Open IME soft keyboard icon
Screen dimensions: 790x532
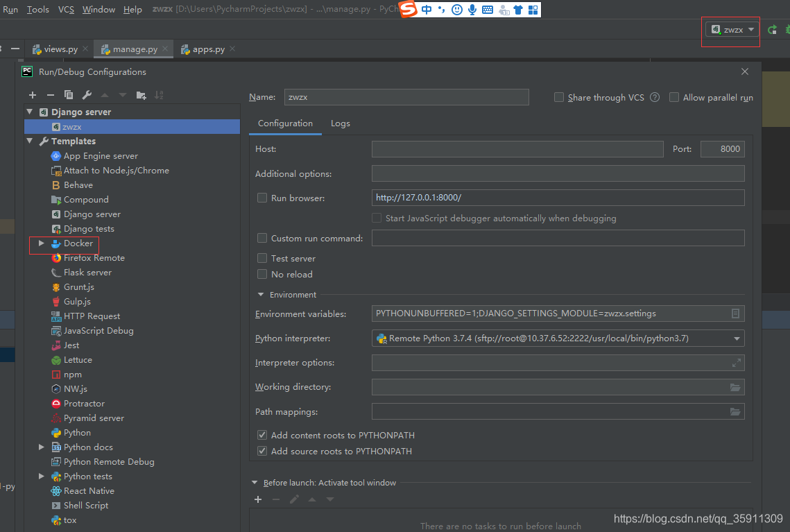point(487,10)
